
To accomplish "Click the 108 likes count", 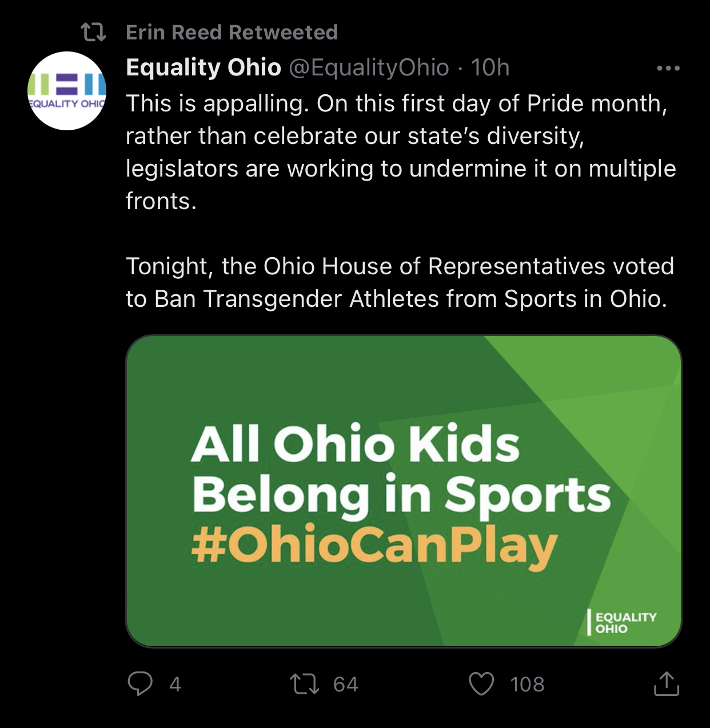I will click(x=527, y=684).
